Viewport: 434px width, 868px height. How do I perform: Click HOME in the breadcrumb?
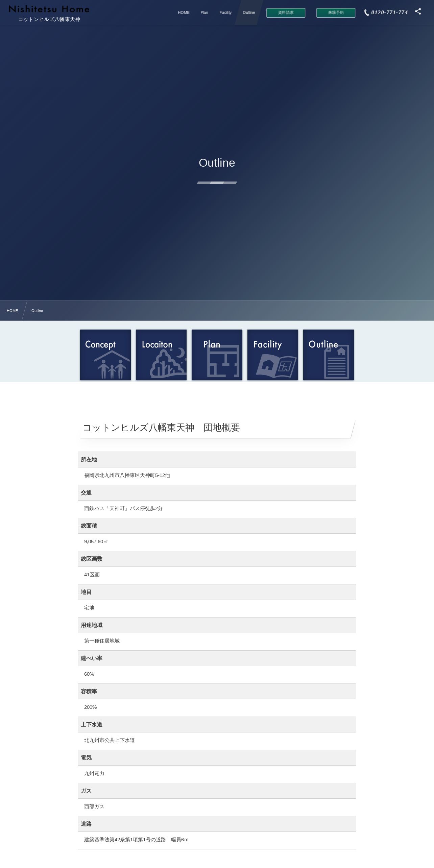[13, 311]
